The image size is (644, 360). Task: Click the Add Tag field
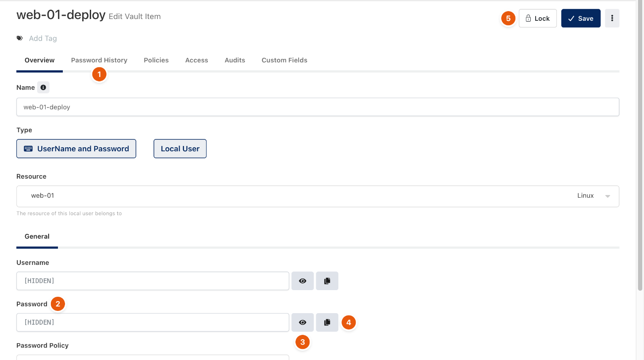[43, 38]
